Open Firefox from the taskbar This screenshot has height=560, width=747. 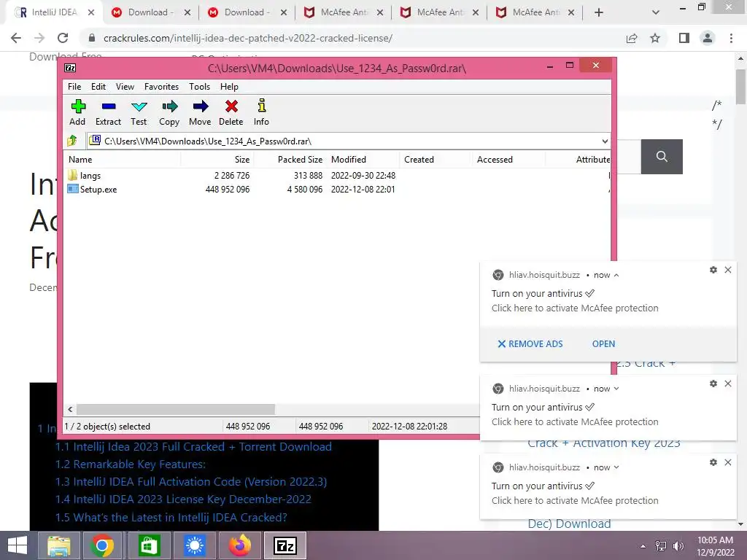[x=239, y=545]
